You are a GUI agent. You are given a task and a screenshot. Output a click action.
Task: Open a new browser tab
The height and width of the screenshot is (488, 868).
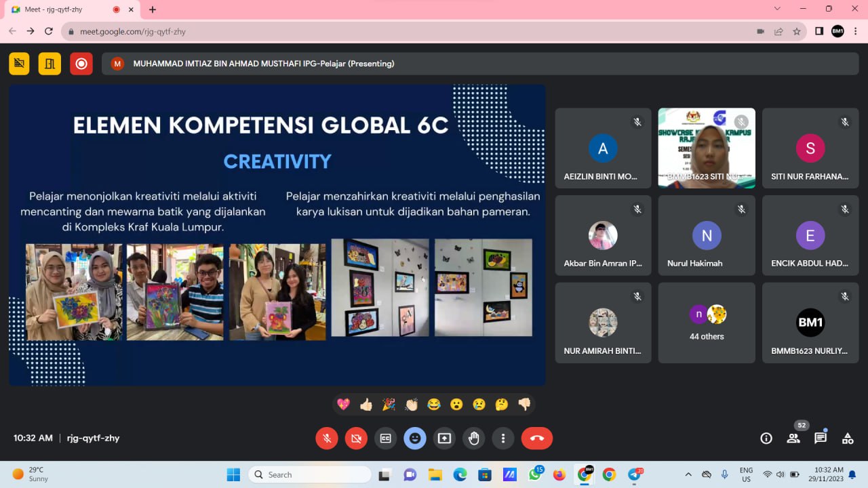point(153,9)
